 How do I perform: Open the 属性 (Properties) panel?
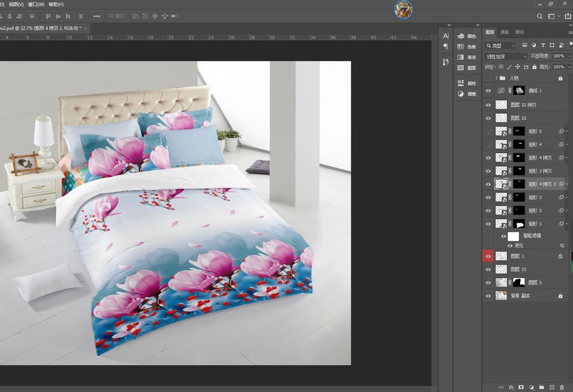pos(467,83)
